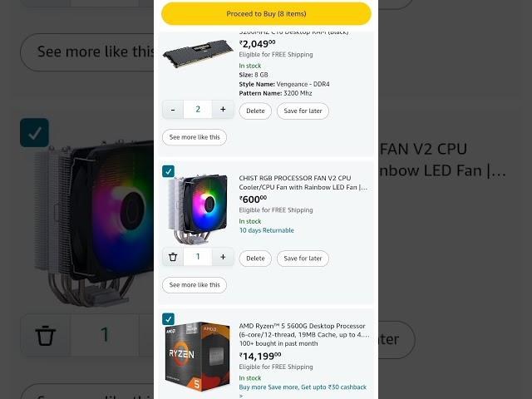532x399 pixels.
Task: Open 10 days Returnable policy link
Action: tap(267, 230)
